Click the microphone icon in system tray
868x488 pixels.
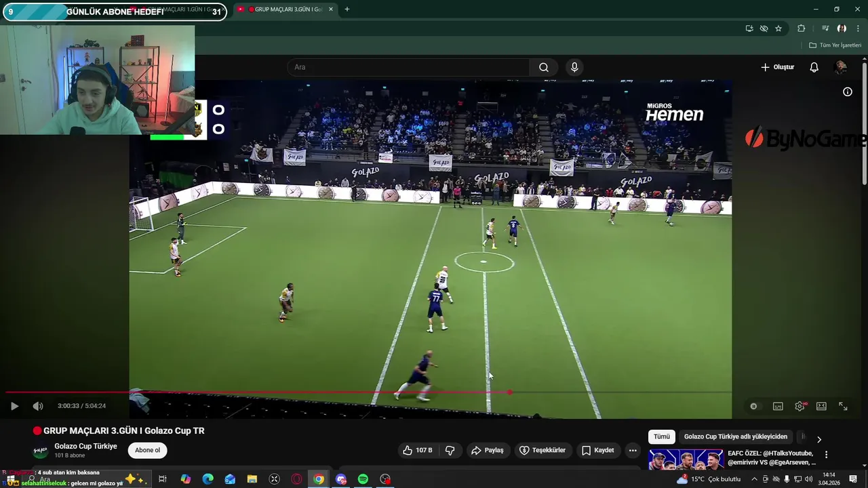(x=787, y=479)
